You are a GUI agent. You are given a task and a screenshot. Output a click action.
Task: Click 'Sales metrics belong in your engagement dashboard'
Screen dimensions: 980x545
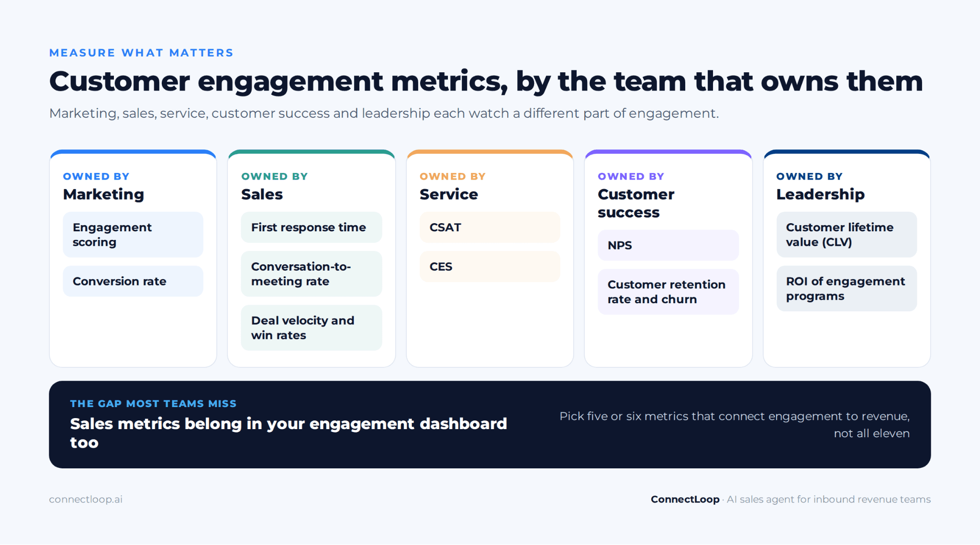289,433
